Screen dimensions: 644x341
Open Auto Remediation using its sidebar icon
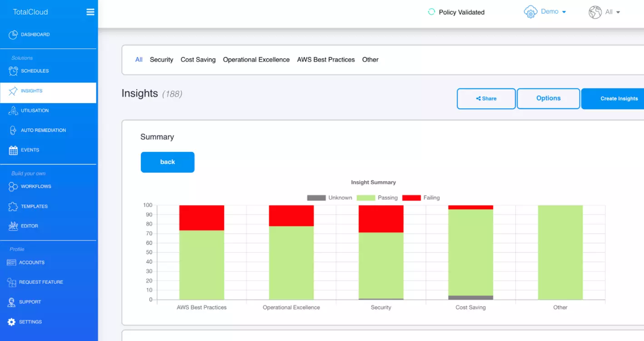point(13,130)
